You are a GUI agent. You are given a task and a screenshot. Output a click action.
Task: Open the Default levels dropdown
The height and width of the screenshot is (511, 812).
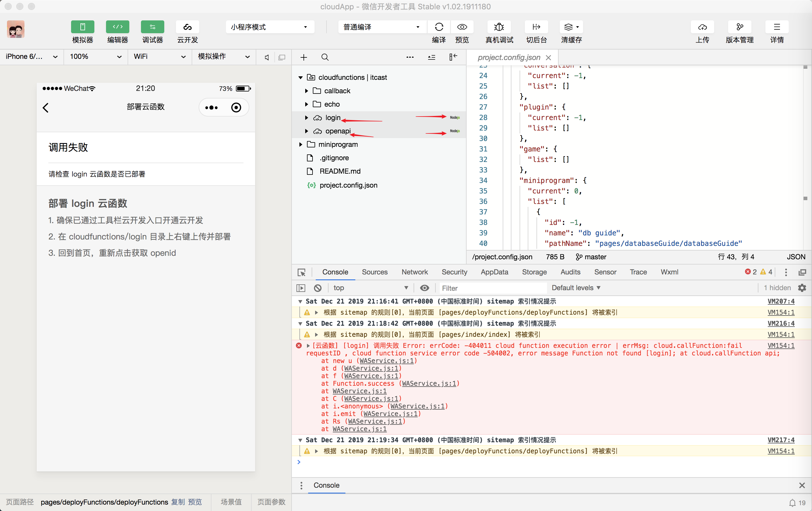(576, 288)
